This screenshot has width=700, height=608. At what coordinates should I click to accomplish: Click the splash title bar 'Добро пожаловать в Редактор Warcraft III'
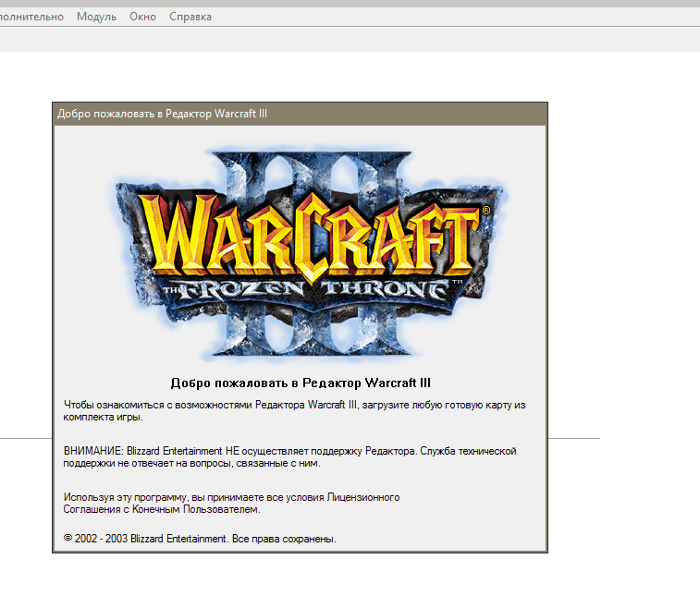tap(300, 114)
